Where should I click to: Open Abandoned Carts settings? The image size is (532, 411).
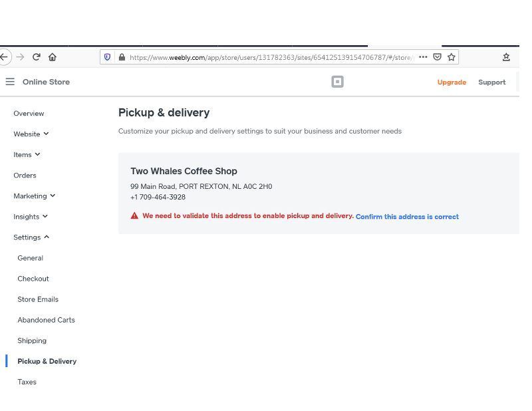[46, 320]
